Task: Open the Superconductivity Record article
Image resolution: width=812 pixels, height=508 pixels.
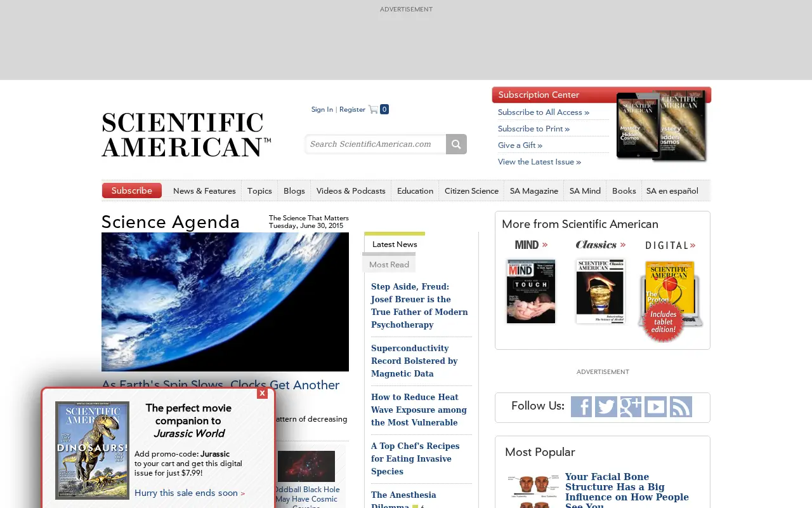Action: [415, 361]
